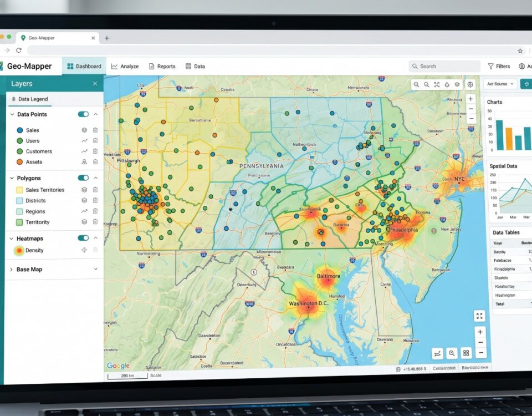Toggle the Heatmaps layer group switch
The image size is (532, 416).
click(x=83, y=238)
